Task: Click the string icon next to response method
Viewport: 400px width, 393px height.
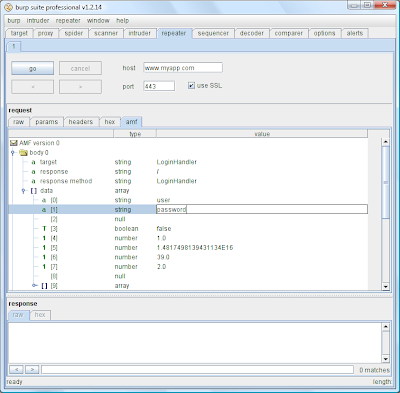Action: click(33, 181)
